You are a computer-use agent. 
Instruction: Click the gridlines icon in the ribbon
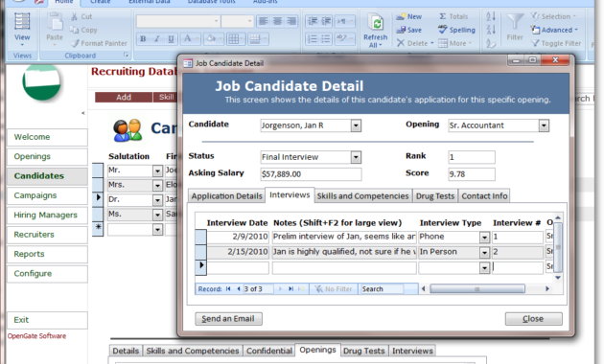[x=233, y=39]
